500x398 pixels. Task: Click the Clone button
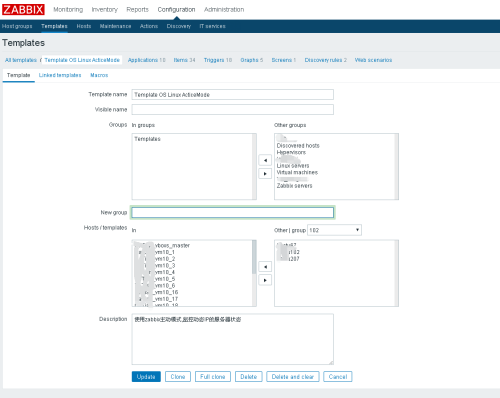(x=178, y=377)
